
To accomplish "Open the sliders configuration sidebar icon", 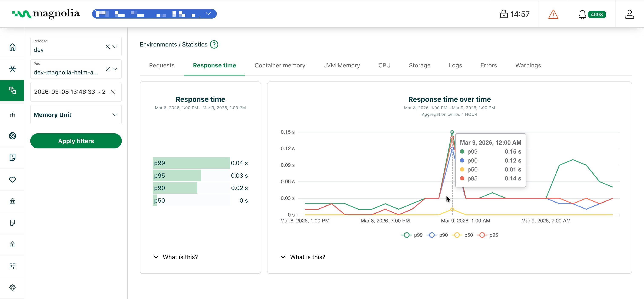I will click(x=13, y=266).
